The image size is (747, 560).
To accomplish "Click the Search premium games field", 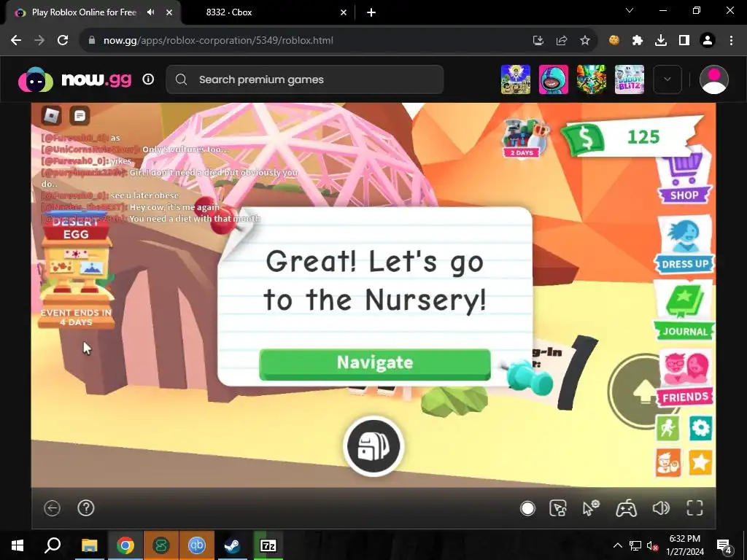I will coord(305,79).
